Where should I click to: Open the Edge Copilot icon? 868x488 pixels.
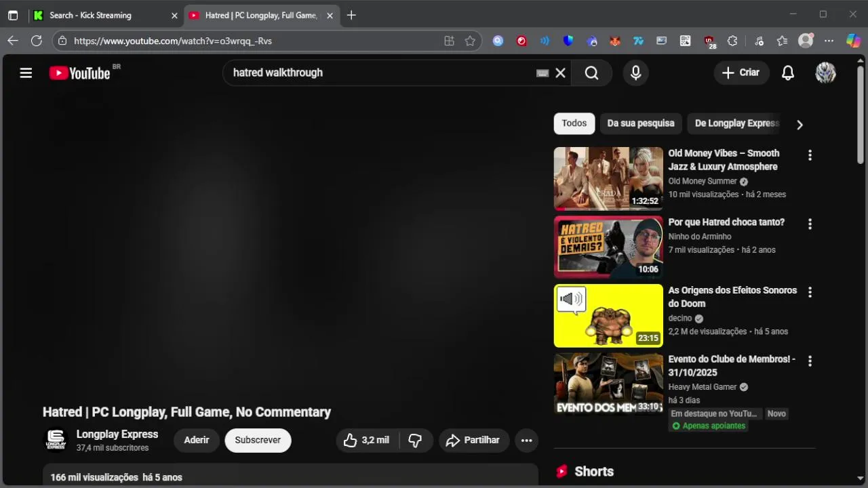coord(853,41)
